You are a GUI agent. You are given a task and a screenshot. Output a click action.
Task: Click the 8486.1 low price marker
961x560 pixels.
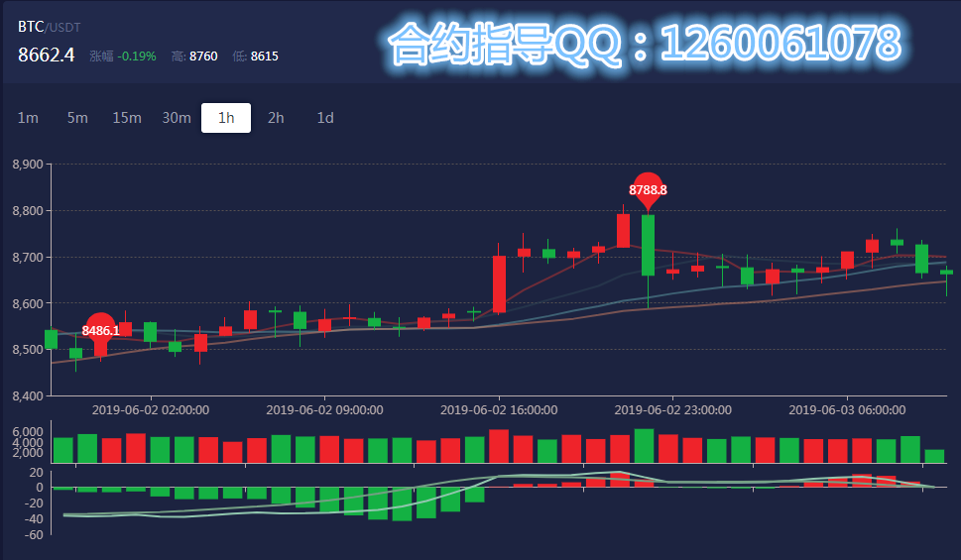[100, 331]
